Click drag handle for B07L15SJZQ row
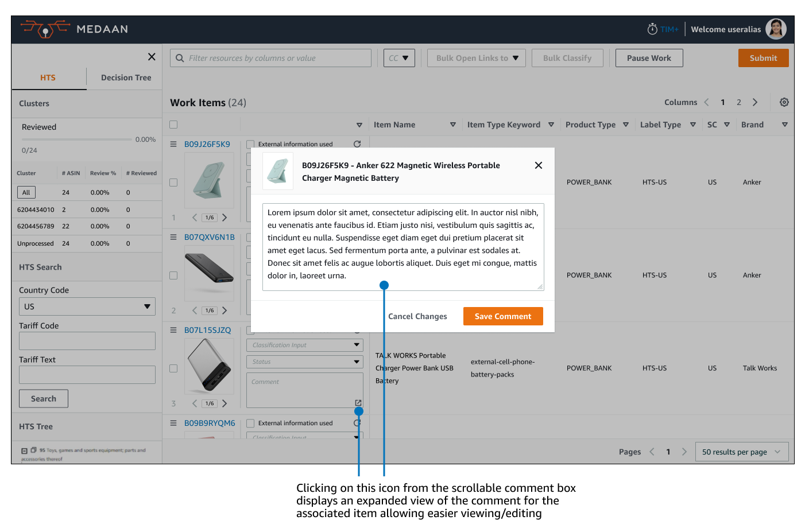Screen dimensions: 805x532 coord(173,330)
